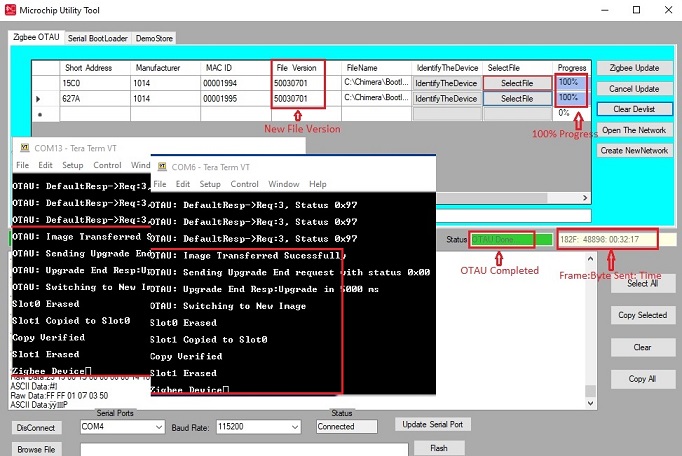The image size is (682, 456).
Task: Click the Copy Selected button
Action: pyautogui.click(x=642, y=315)
